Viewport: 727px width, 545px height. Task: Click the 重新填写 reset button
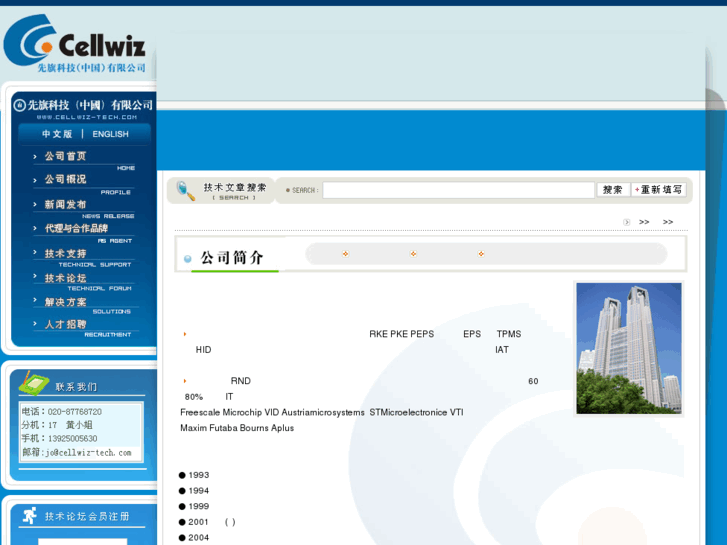click(658, 190)
